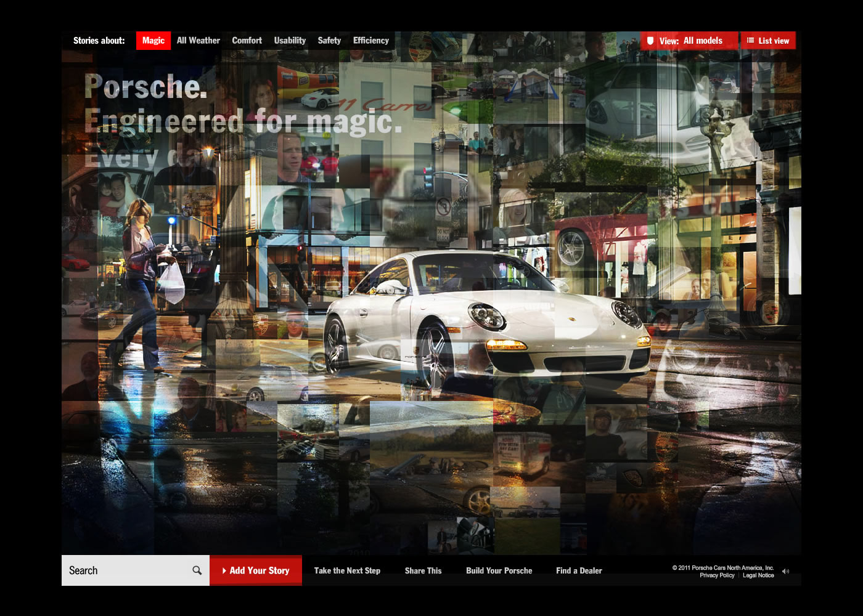
Task: Select the Magic stories tab
Action: (153, 41)
